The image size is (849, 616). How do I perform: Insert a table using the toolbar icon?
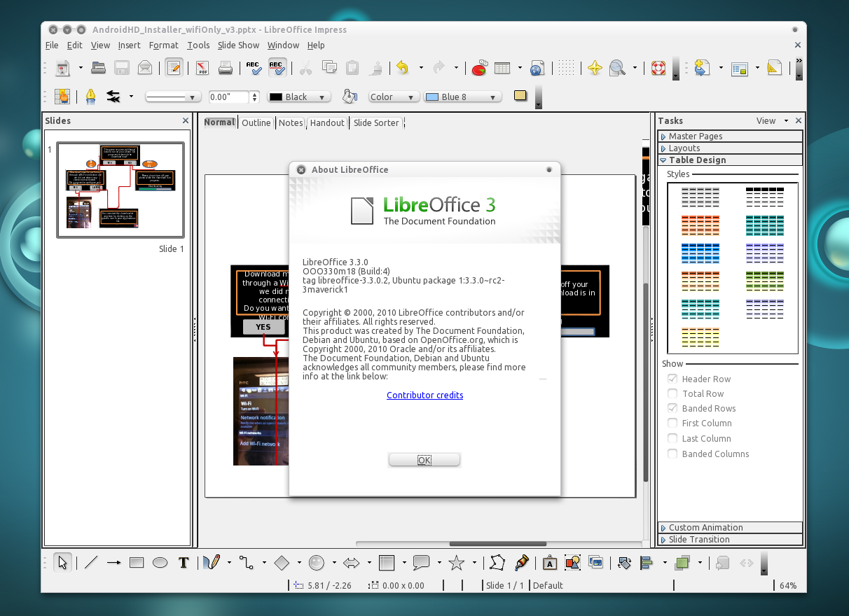[504, 68]
